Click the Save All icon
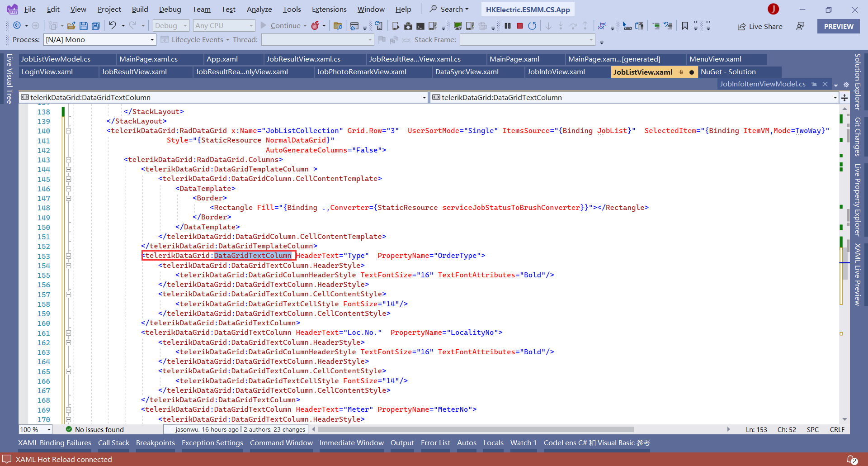The width and height of the screenshot is (868, 466). (95, 26)
